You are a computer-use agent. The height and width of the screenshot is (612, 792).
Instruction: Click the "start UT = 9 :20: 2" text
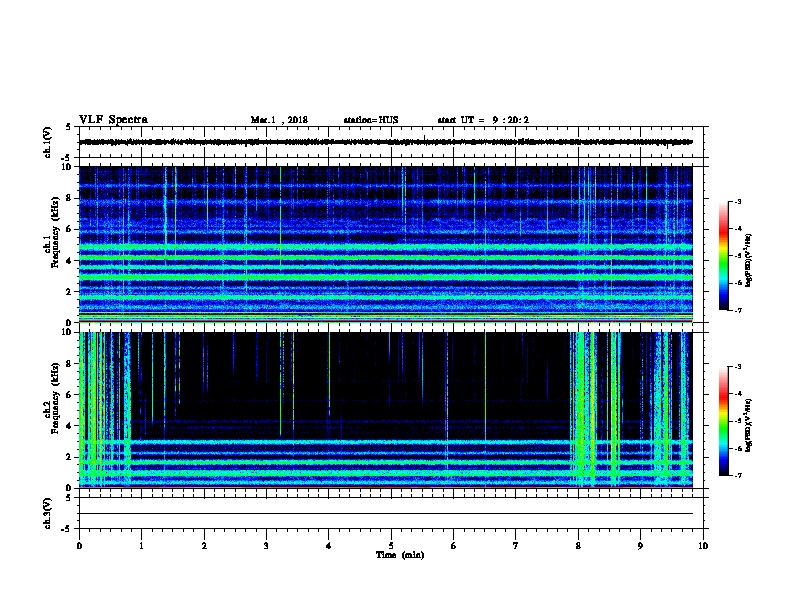(x=483, y=120)
